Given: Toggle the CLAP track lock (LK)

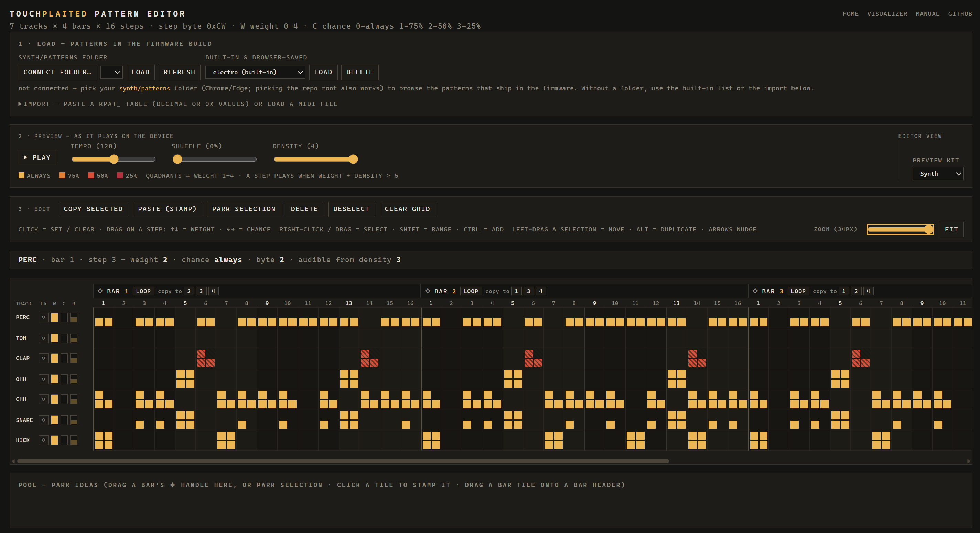Looking at the screenshot, I should pos(43,358).
